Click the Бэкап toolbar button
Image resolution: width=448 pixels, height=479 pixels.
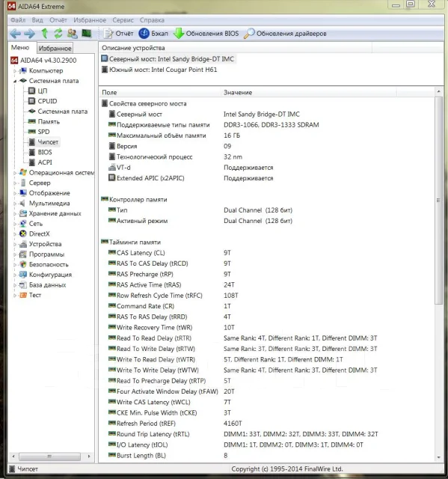click(153, 33)
